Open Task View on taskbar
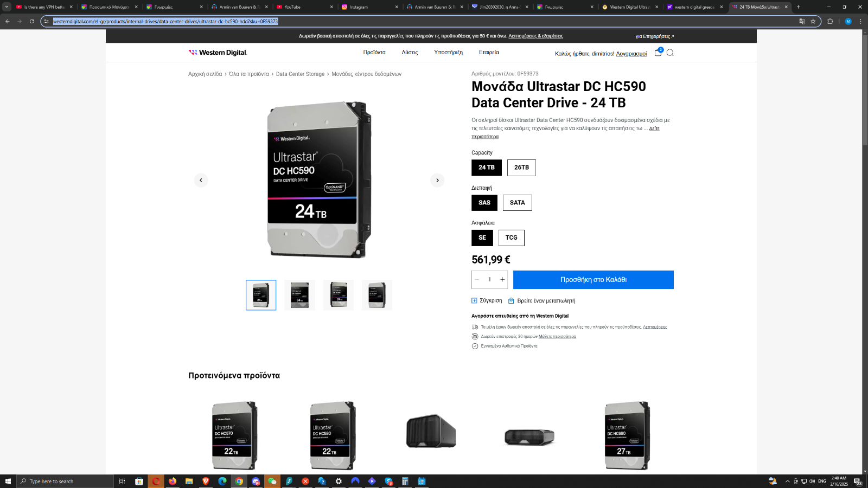 (x=122, y=481)
